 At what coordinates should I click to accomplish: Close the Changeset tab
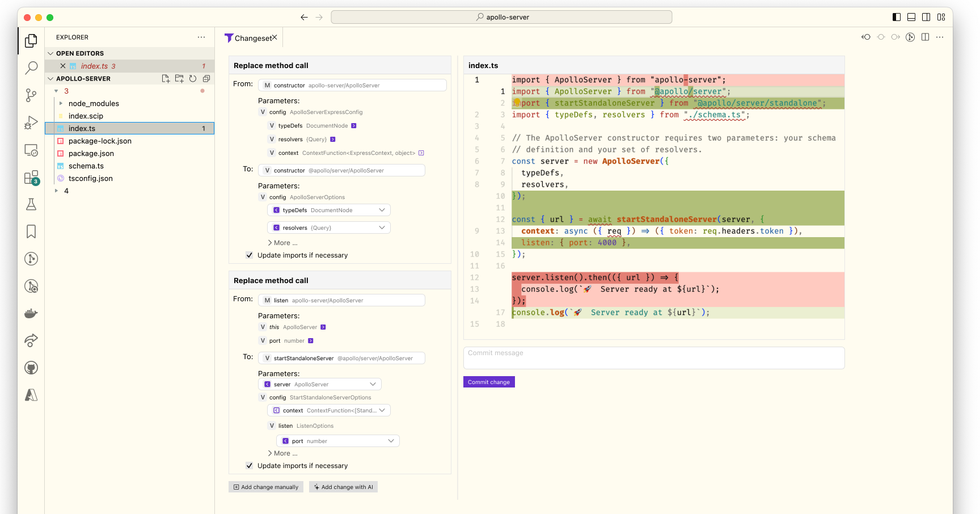point(274,37)
